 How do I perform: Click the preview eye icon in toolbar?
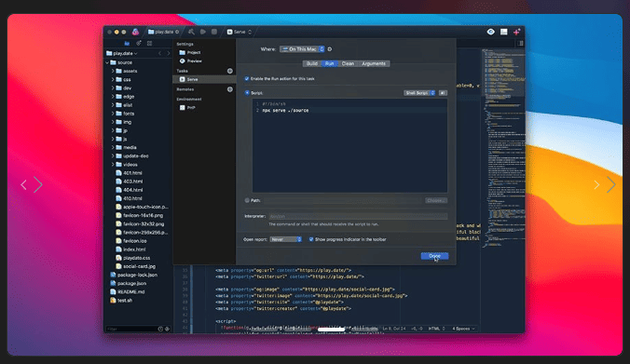point(490,32)
